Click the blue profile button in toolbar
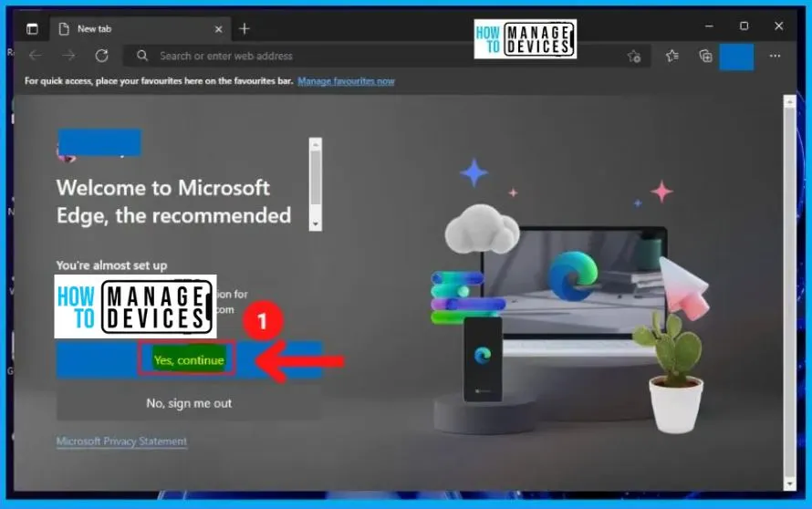This screenshot has width=812, height=509. [736, 57]
